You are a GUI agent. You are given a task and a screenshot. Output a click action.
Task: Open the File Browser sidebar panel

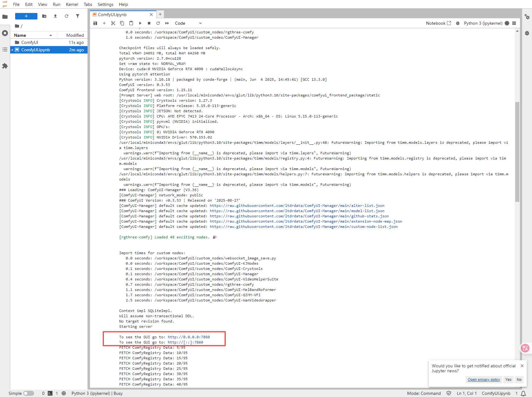pyautogui.click(x=5, y=17)
